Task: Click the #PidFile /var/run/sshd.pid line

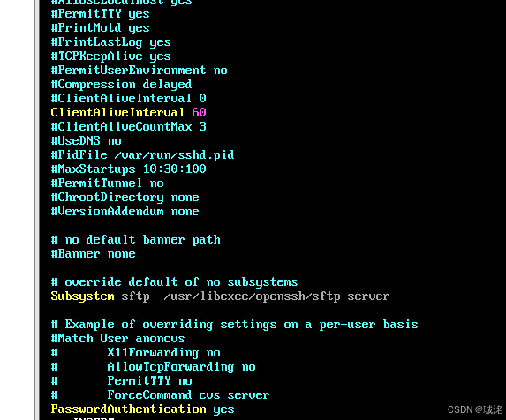Action: pos(143,155)
